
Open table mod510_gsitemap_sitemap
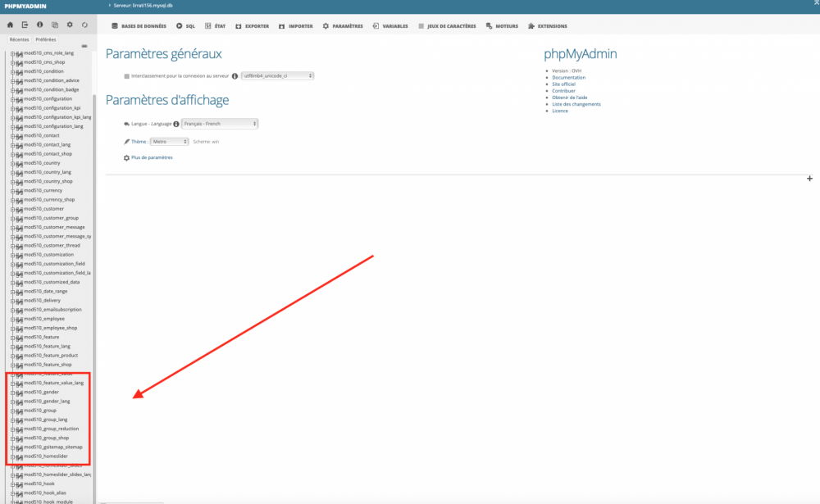(53, 447)
